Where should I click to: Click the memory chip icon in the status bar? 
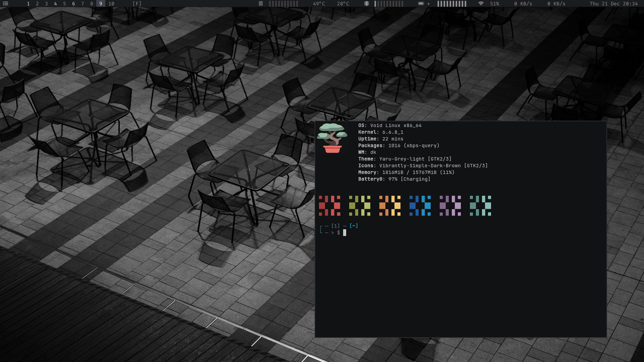pyautogui.click(x=366, y=4)
